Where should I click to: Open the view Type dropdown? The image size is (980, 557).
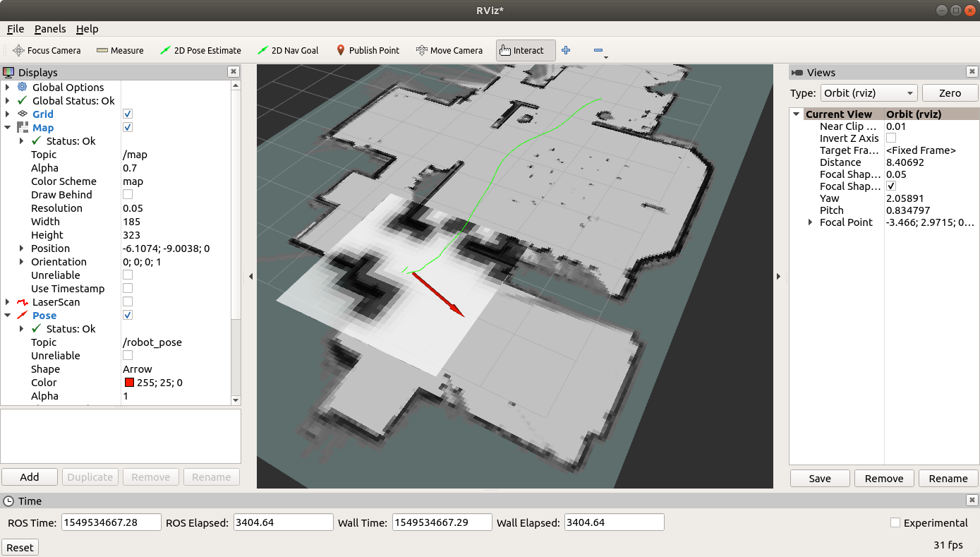869,93
